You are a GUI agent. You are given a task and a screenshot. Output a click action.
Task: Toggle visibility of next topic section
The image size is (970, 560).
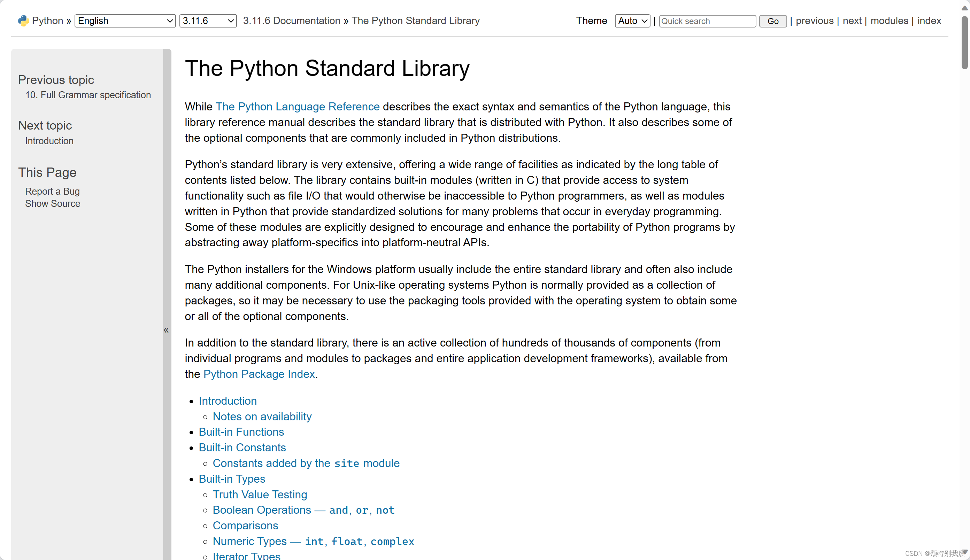(45, 125)
